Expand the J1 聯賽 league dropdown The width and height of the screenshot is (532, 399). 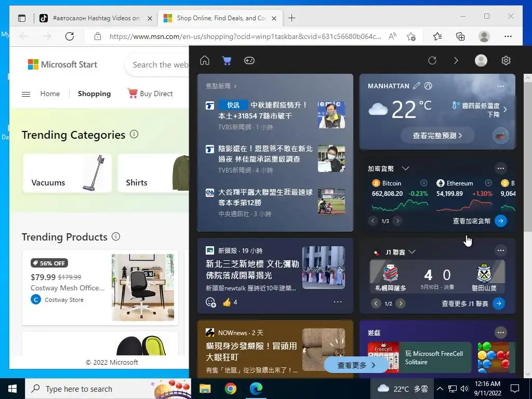[x=412, y=252]
